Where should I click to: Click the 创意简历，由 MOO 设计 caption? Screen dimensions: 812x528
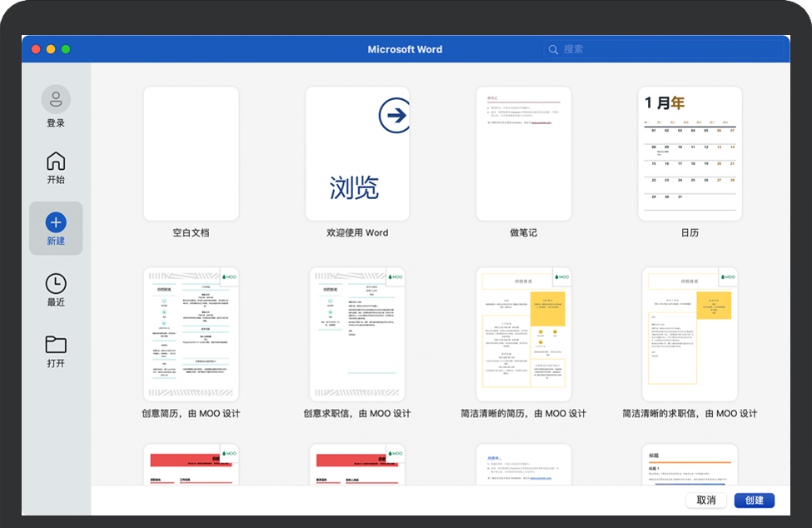click(x=191, y=414)
